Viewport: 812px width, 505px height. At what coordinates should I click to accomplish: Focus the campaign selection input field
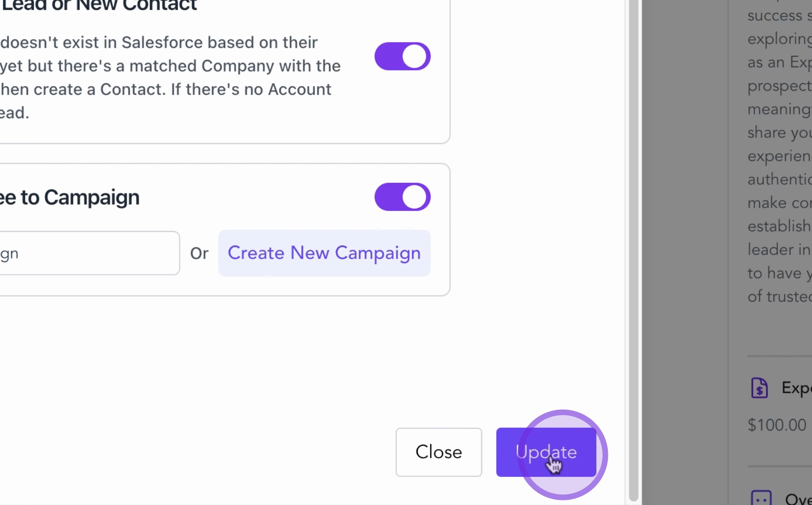[x=89, y=253]
